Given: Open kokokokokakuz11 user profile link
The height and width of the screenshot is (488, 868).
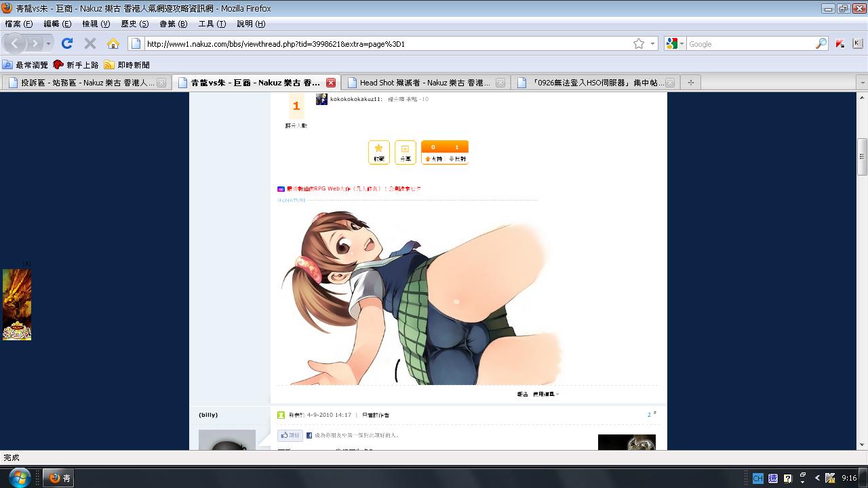Looking at the screenshot, I should [356, 99].
